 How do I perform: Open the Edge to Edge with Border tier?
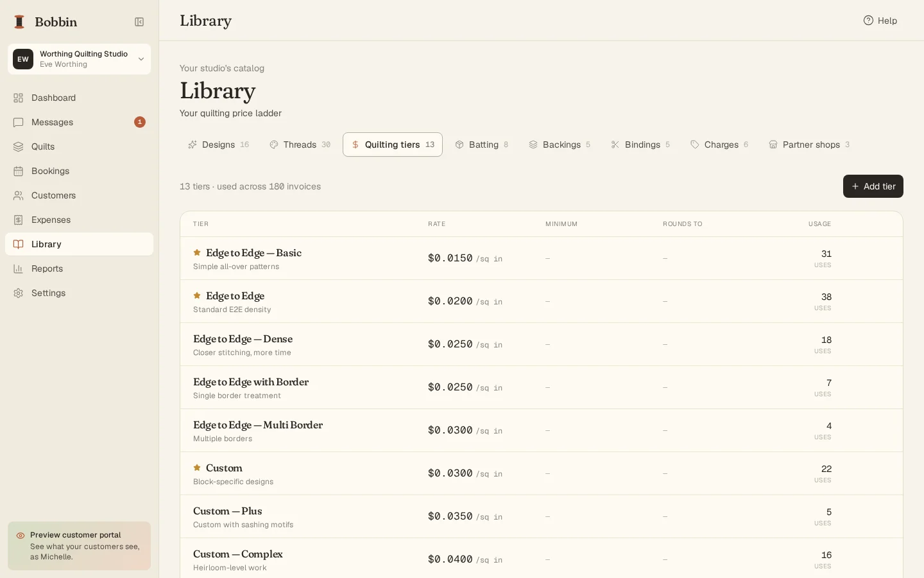[x=542, y=387]
